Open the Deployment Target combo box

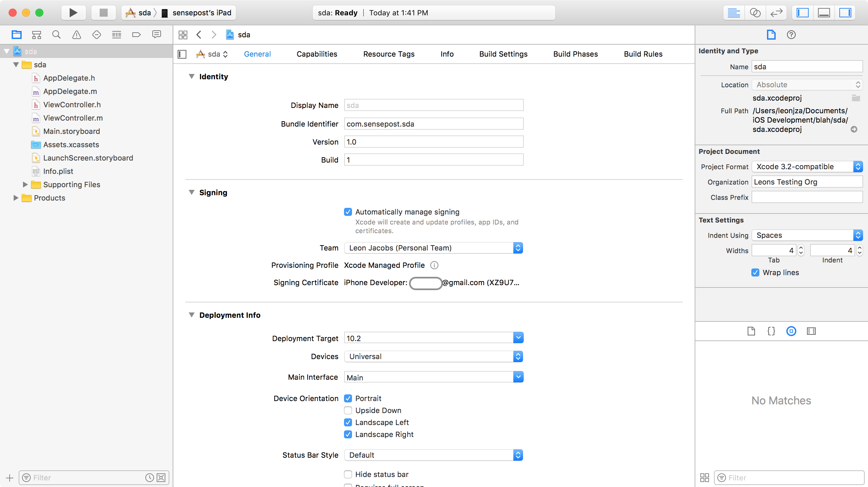click(518, 338)
